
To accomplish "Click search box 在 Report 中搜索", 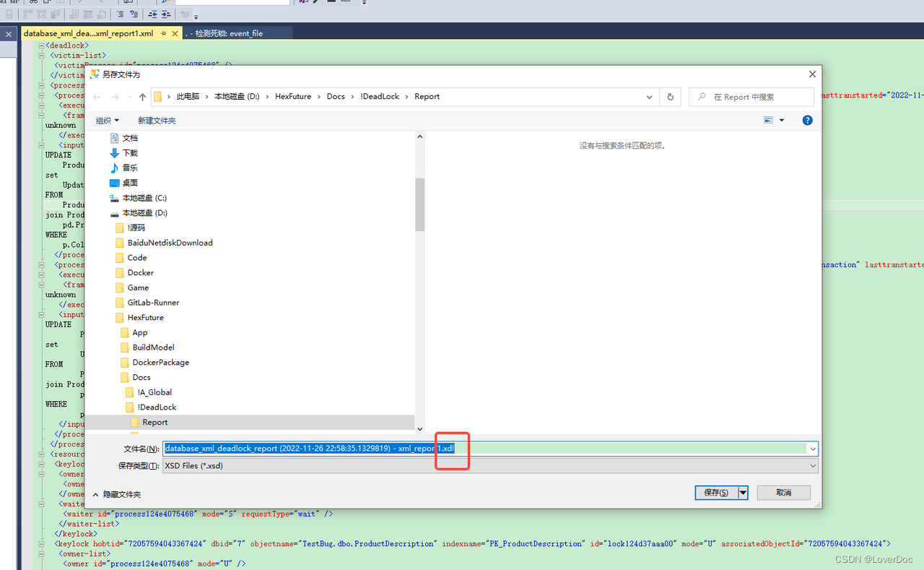I will tap(751, 97).
